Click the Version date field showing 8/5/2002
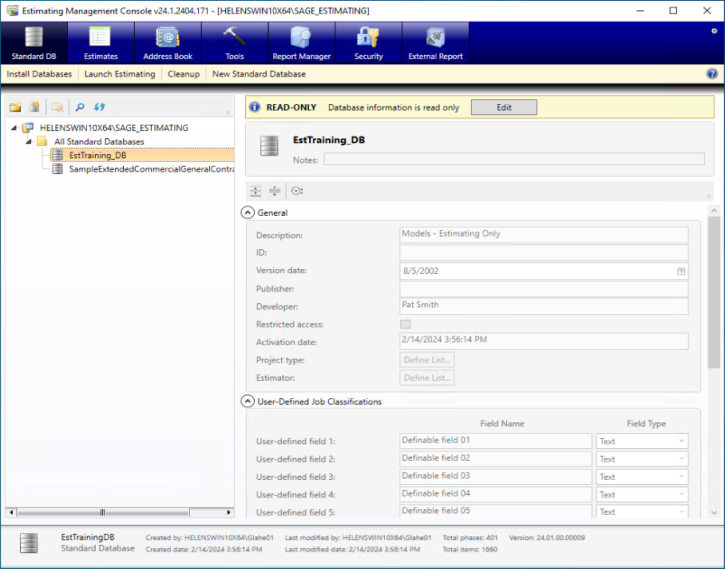This screenshot has width=725, height=569. pyautogui.click(x=544, y=271)
